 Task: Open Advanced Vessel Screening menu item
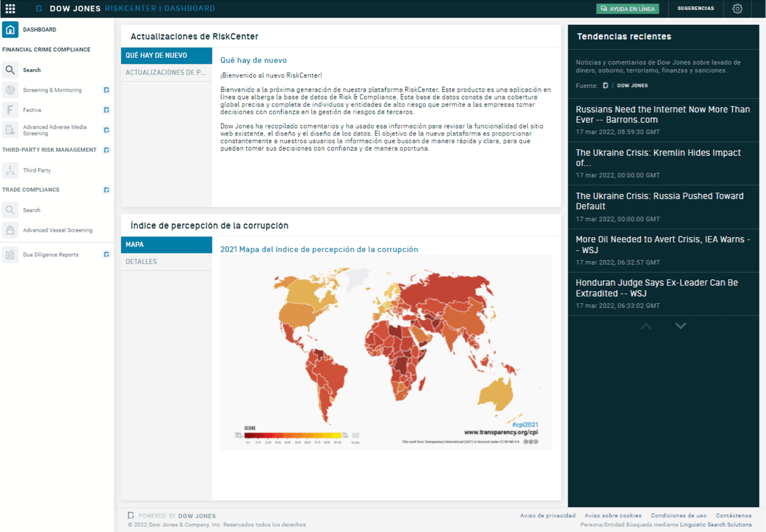58,230
